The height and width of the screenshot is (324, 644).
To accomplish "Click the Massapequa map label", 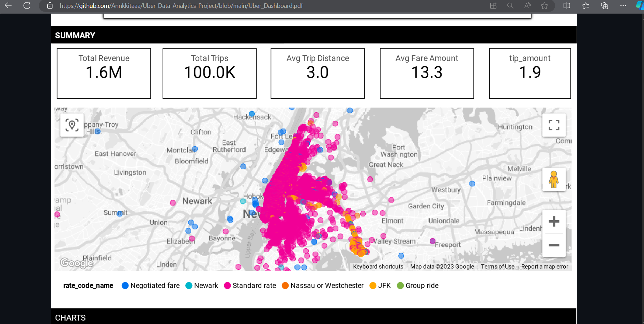I will [494, 232].
